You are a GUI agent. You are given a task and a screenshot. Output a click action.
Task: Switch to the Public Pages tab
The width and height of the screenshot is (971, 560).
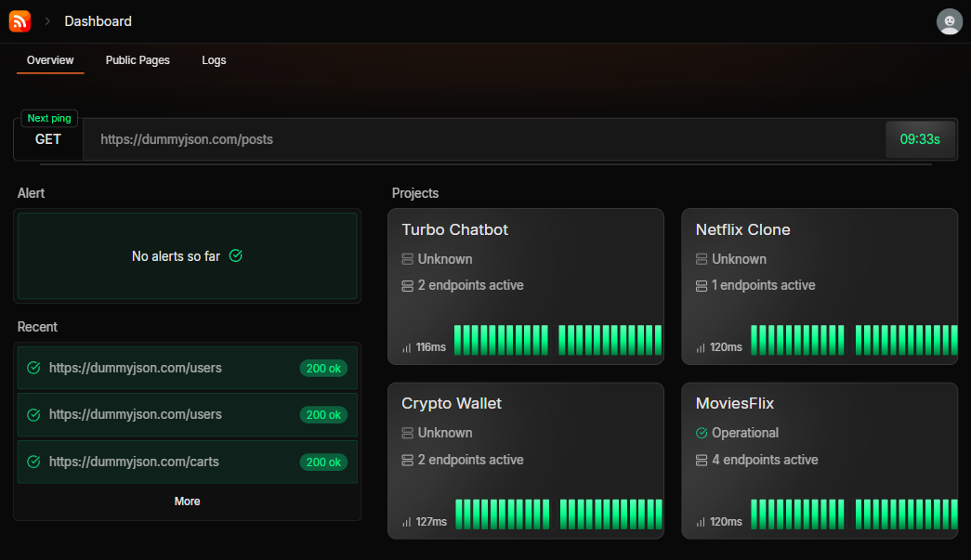[x=138, y=60]
